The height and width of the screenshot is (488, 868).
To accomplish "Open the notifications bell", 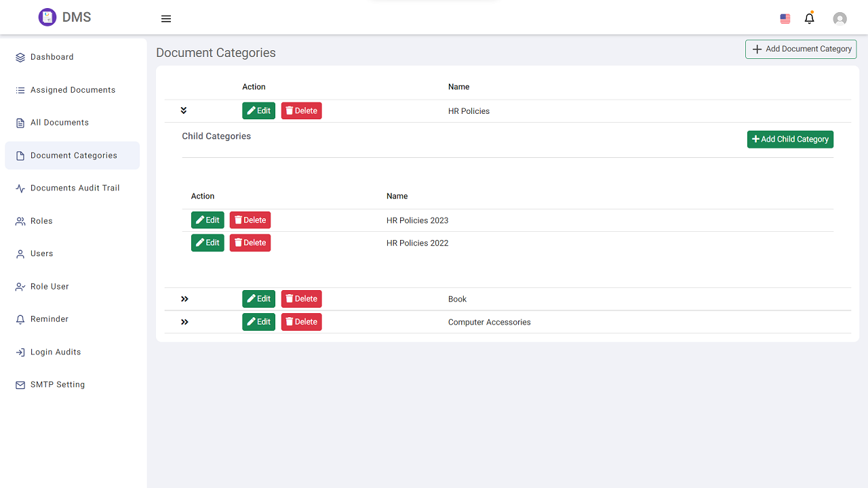I will click(x=809, y=18).
